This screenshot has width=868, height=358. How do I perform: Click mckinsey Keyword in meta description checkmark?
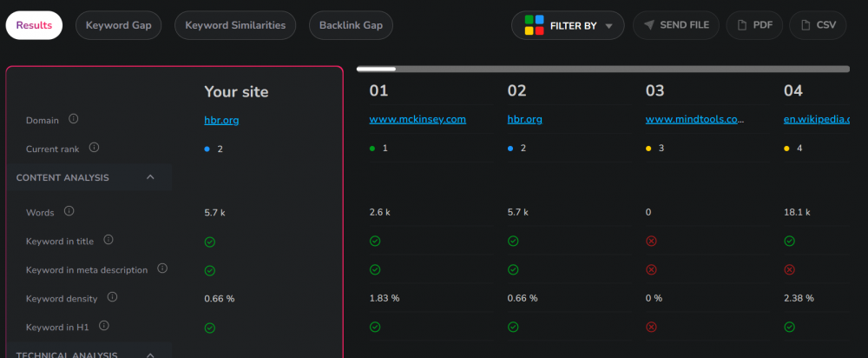point(375,270)
